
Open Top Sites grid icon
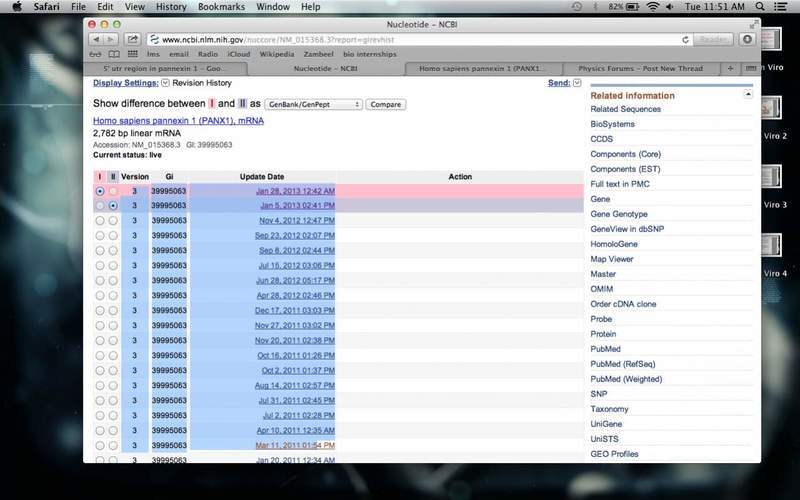pos(133,54)
